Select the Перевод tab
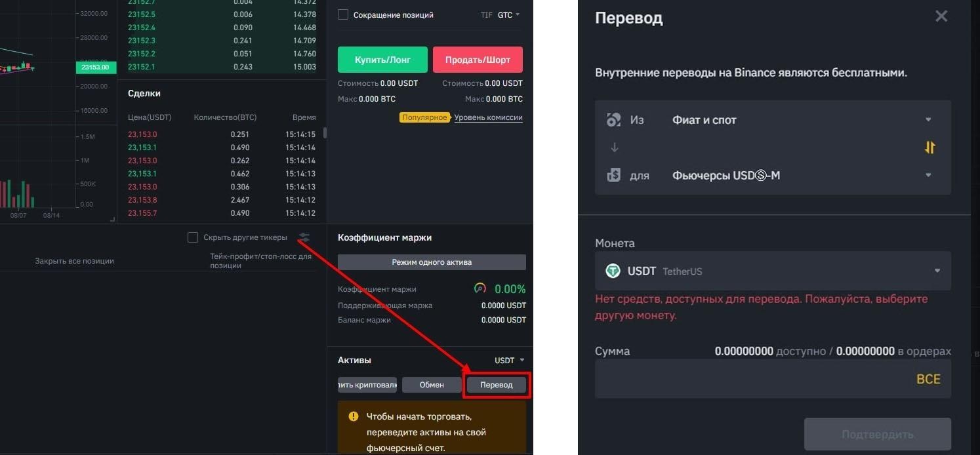 (x=497, y=385)
